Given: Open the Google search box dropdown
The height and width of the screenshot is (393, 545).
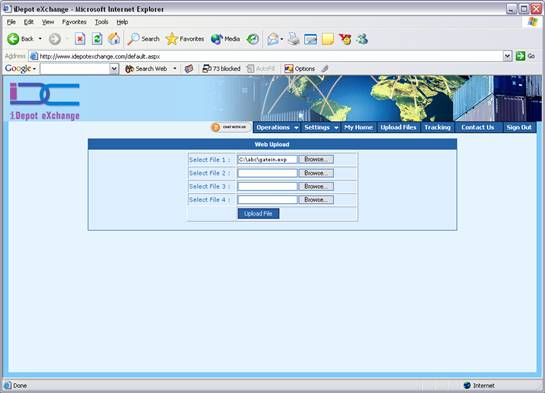Looking at the screenshot, I should click(x=114, y=69).
